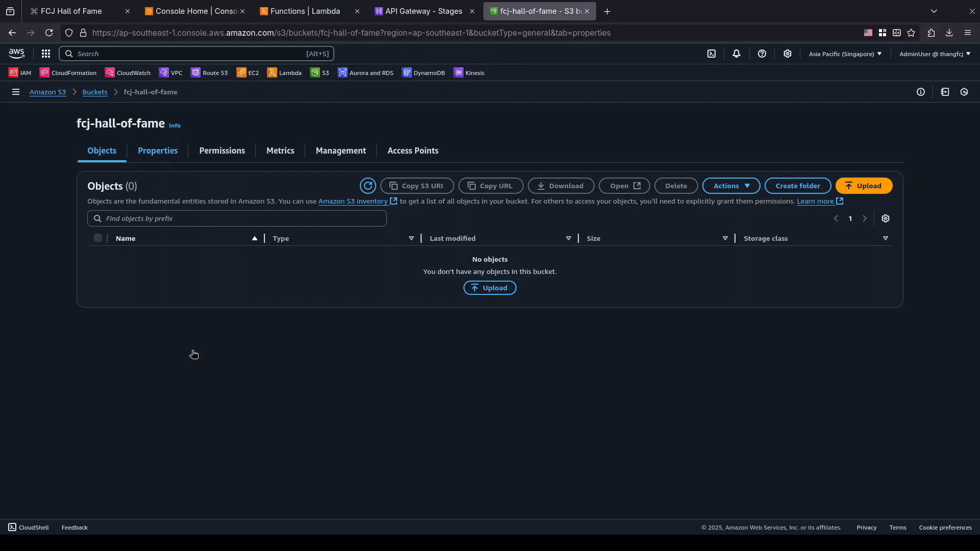Go to Buckets breadcrumb
Image resolution: width=980 pixels, height=551 pixels.
click(95, 92)
